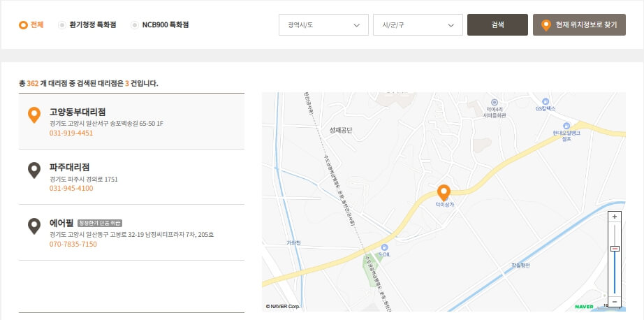This screenshot has height=320, width=644.
Task: Open the 광역시/도 dropdown
Action: tap(323, 25)
